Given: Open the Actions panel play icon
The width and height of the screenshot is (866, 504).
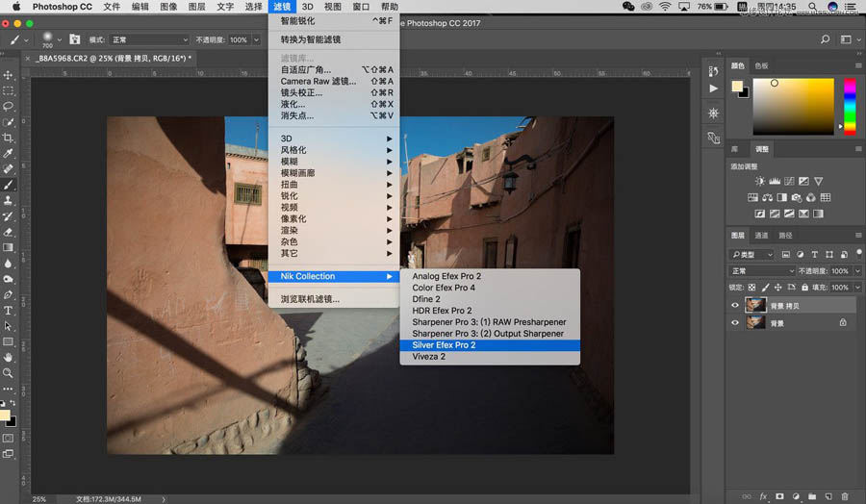Looking at the screenshot, I should click(713, 88).
